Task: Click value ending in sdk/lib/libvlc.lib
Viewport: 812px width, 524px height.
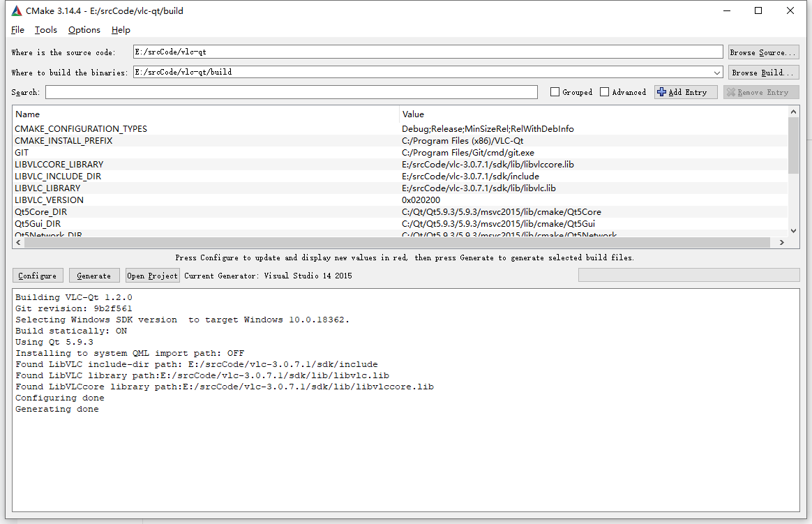Action: pos(479,188)
